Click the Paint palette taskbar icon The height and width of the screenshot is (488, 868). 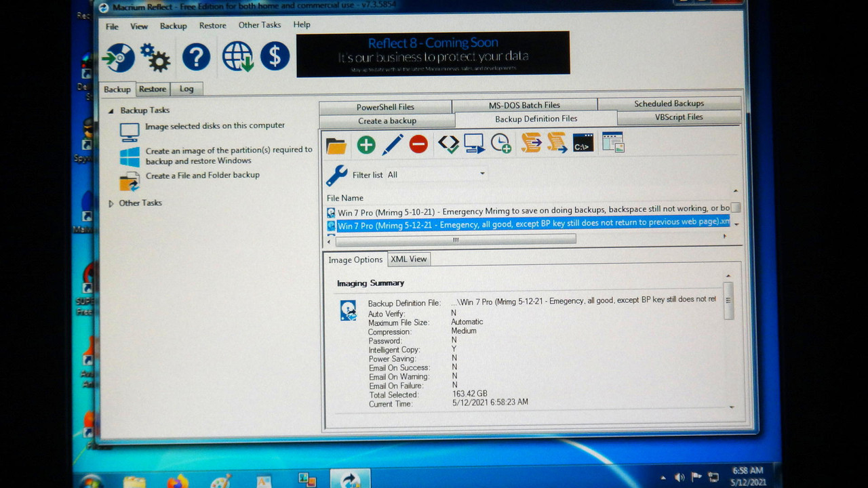(x=220, y=482)
